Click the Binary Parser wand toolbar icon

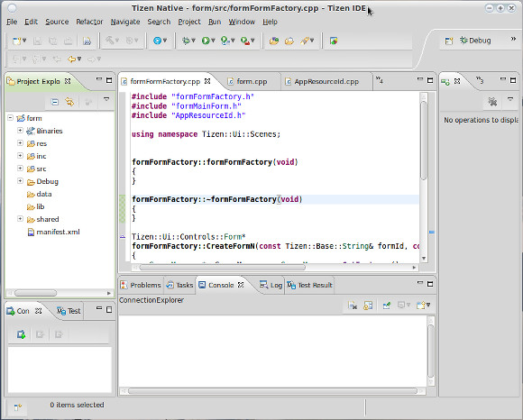point(304,41)
